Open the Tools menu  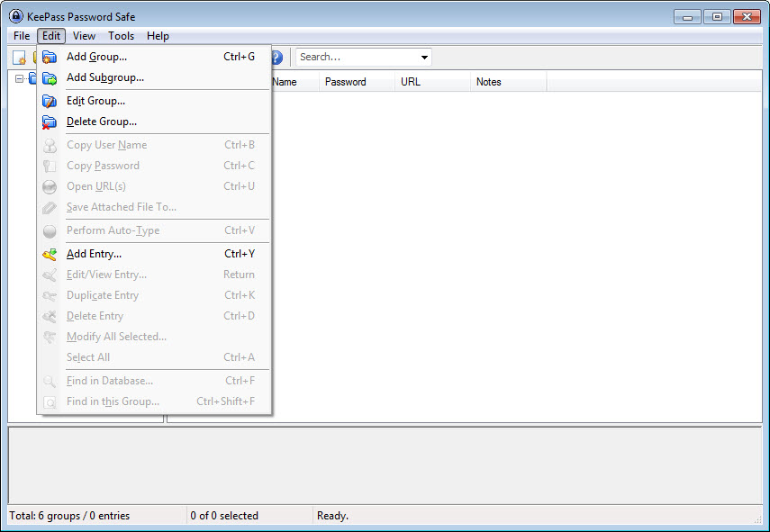pyautogui.click(x=121, y=36)
